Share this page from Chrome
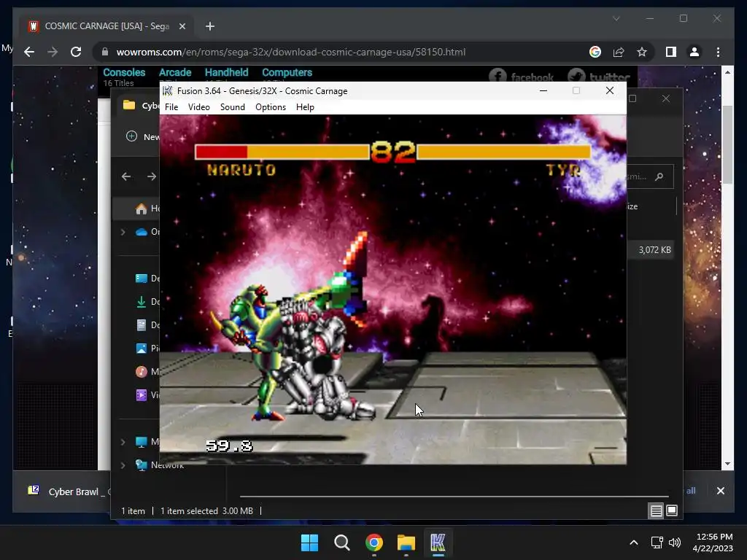 tap(619, 52)
